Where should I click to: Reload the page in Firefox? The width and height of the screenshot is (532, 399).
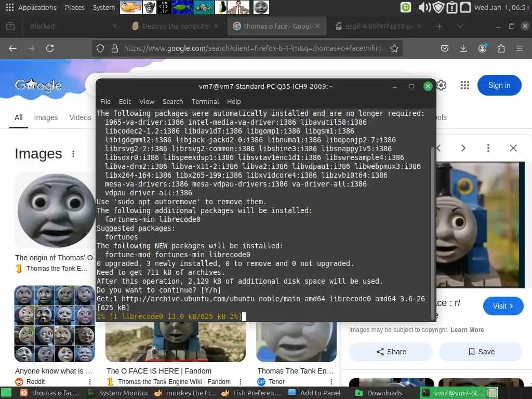(x=50, y=48)
